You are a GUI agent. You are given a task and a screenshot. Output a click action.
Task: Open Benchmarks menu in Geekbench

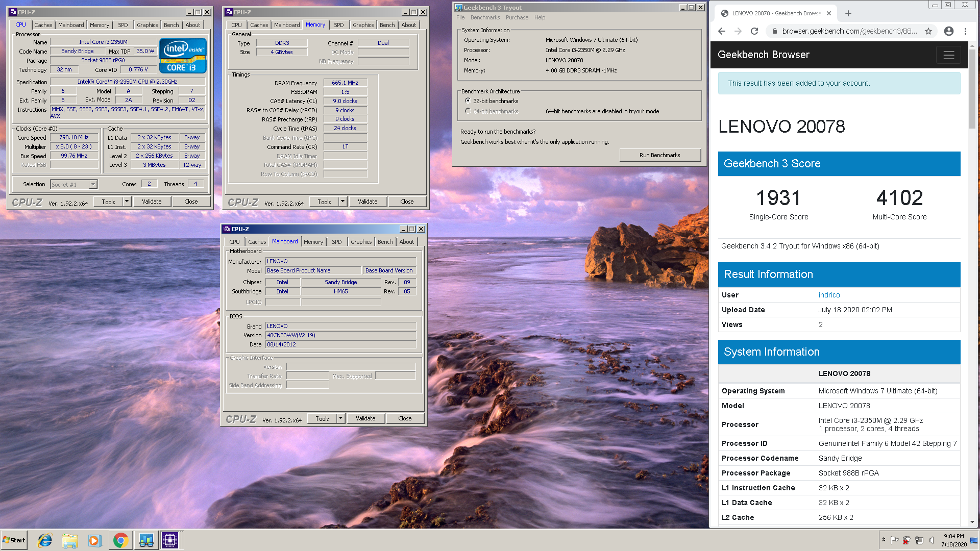(485, 17)
